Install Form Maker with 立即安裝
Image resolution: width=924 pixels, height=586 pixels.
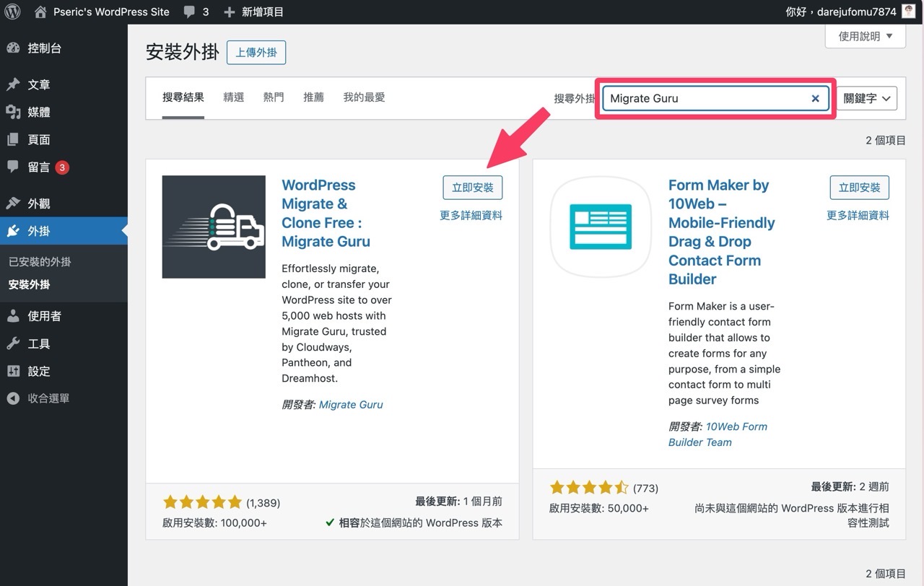860,188
